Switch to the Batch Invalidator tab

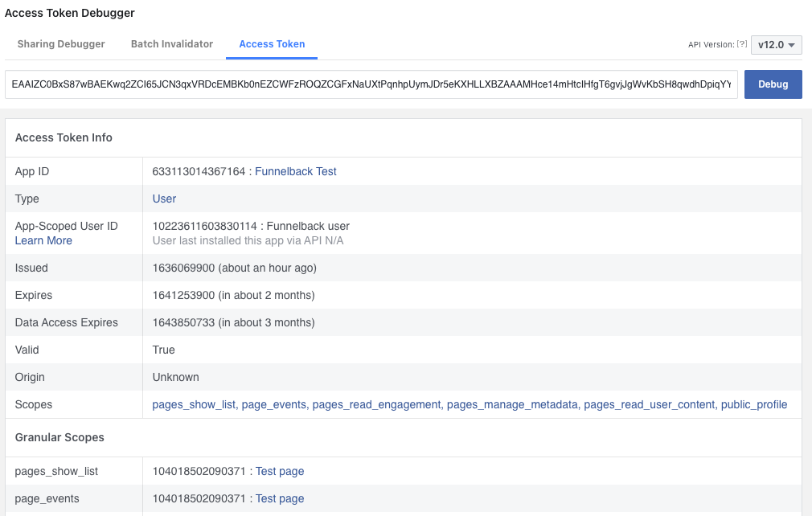point(172,44)
